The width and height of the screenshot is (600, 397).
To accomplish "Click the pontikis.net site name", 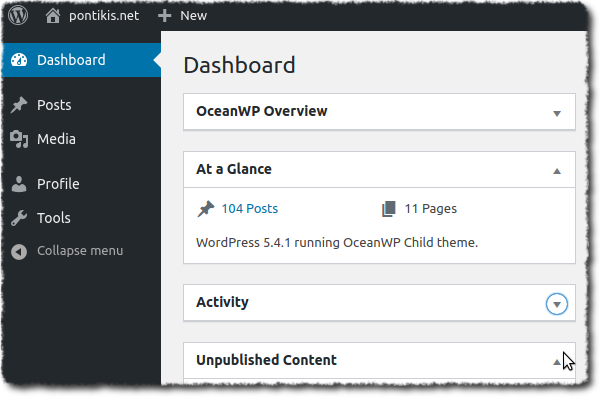I will click(104, 16).
